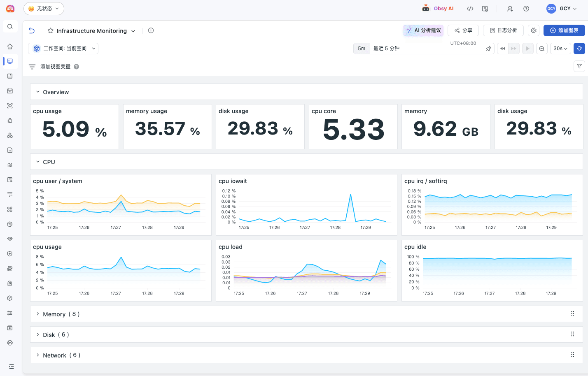This screenshot has width=588, height=376.
Task: Open the three-circles cluster sidebar icon
Action: tap(10, 135)
